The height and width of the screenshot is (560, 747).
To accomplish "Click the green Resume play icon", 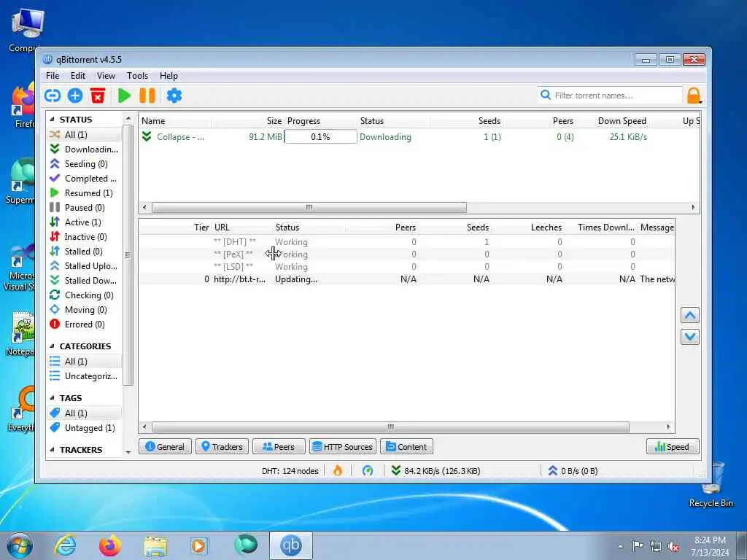I will tap(124, 96).
